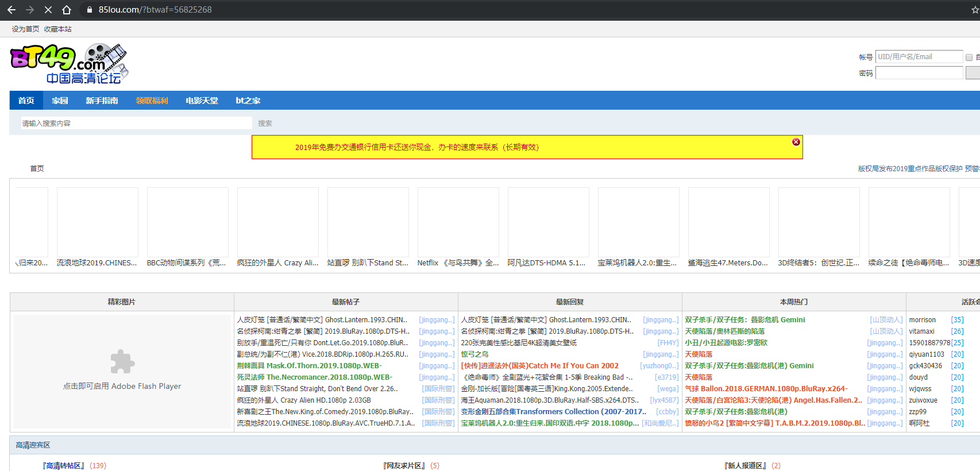Open the 高清转帖区 forum link
The height and width of the screenshot is (471, 980).
[x=64, y=466]
